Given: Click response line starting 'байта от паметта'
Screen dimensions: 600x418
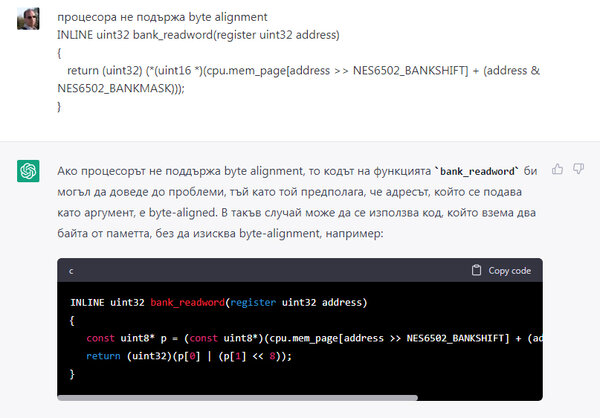Looking at the screenshot, I should (220, 233).
